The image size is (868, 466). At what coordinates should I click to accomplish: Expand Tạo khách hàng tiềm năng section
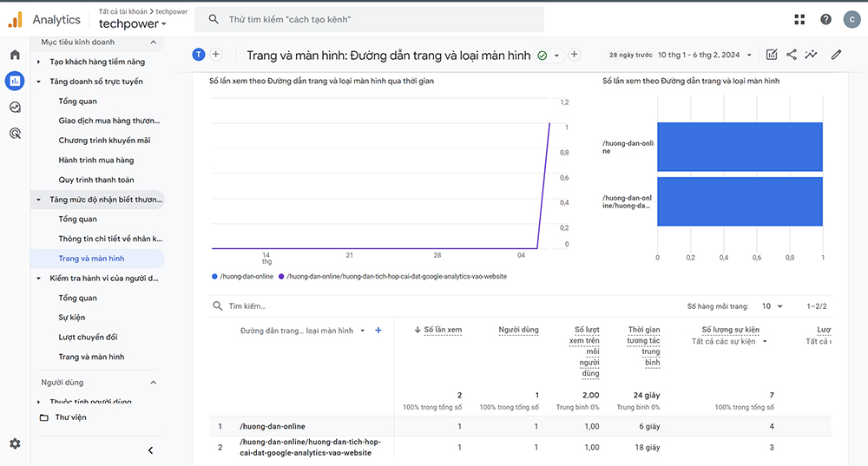(39, 62)
